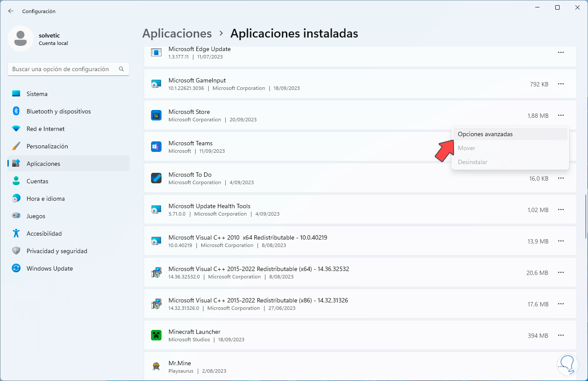
Task: Click the Visual C++ 2015-2022 (x64) icon
Action: pyautogui.click(x=156, y=272)
